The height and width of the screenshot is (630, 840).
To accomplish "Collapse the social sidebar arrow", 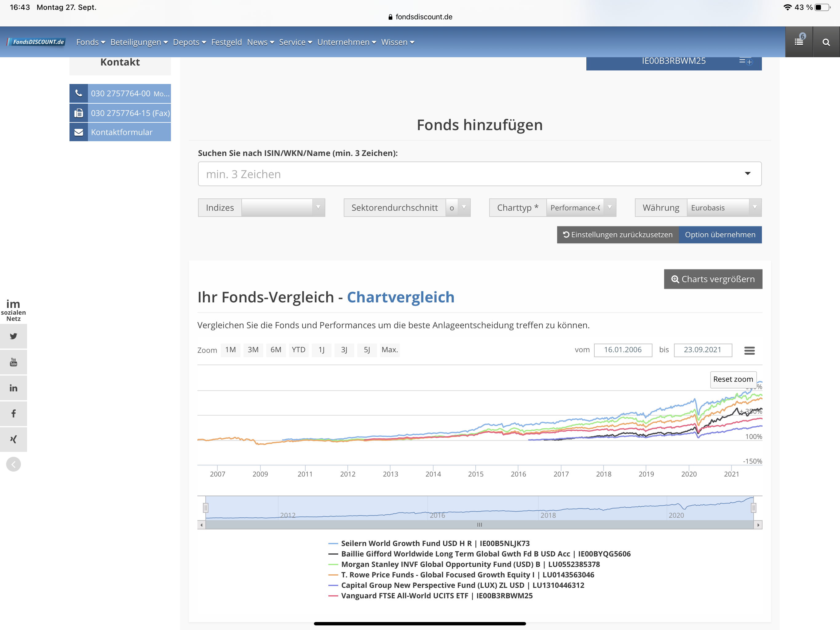I will coord(13,464).
